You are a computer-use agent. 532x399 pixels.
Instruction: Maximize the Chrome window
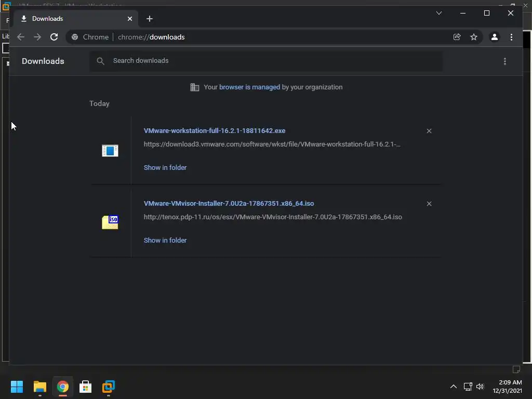point(486,13)
